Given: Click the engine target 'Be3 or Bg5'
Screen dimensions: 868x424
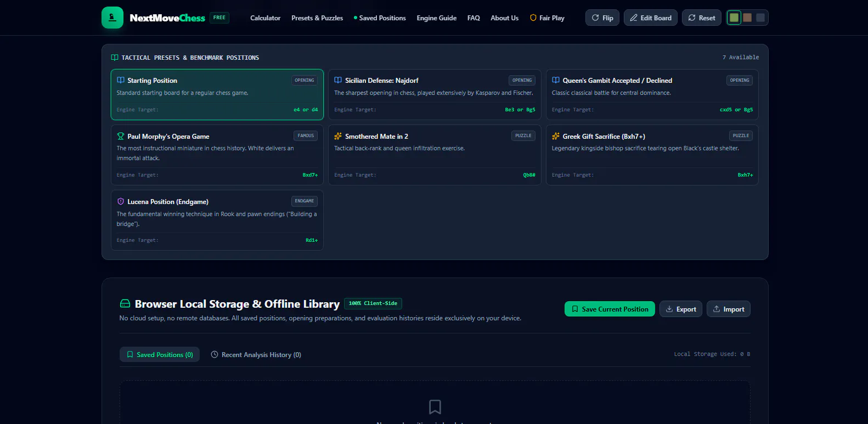Looking at the screenshot, I should pyautogui.click(x=520, y=110).
